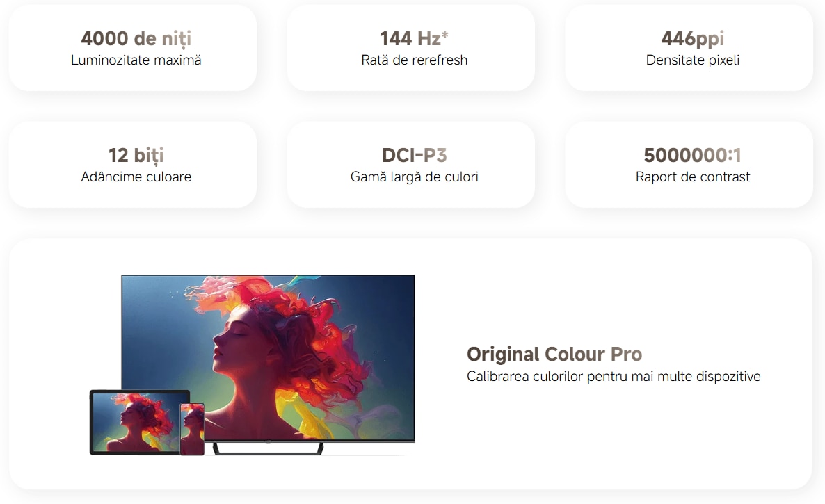Viewport: 825px width, 504px height.
Task: Select the 144 Hz refresh rate card
Action: click(x=411, y=48)
